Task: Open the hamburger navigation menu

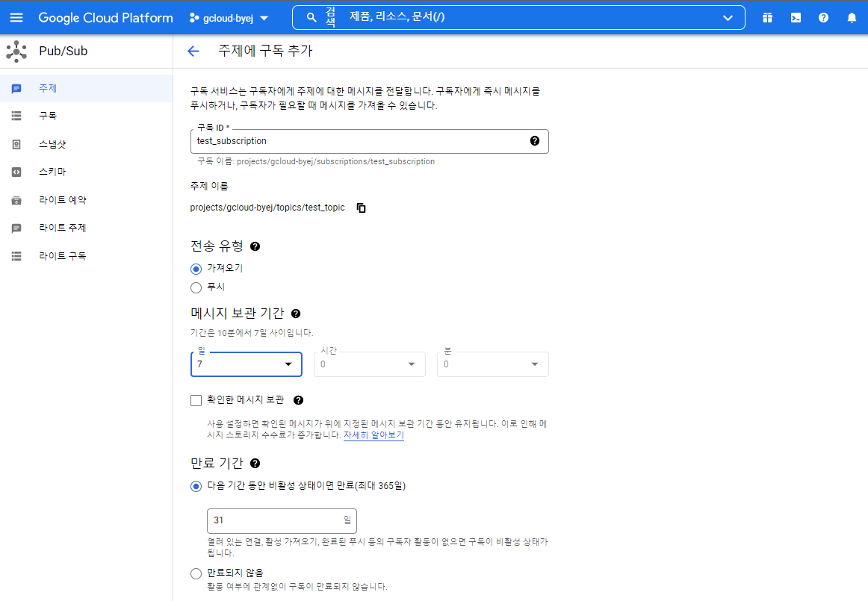Action: pyautogui.click(x=16, y=18)
